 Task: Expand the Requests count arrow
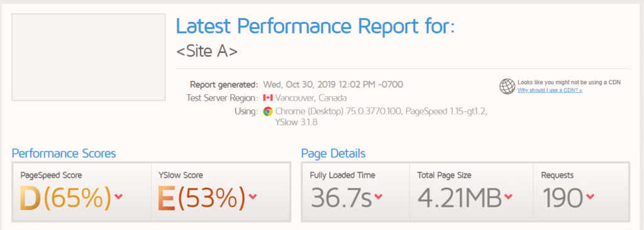[590, 197]
